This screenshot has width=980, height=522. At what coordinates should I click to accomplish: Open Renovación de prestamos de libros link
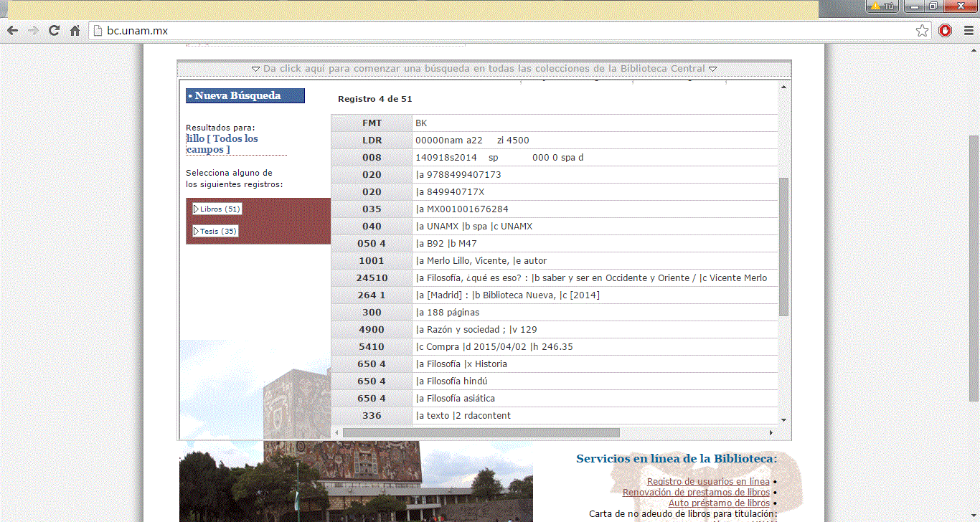click(x=695, y=493)
